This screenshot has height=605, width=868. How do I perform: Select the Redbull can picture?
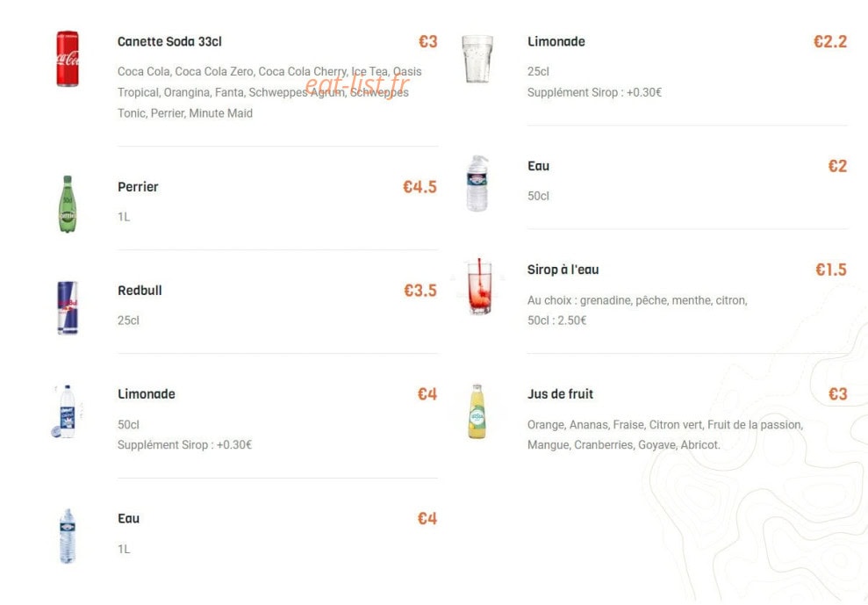point(68,307)
